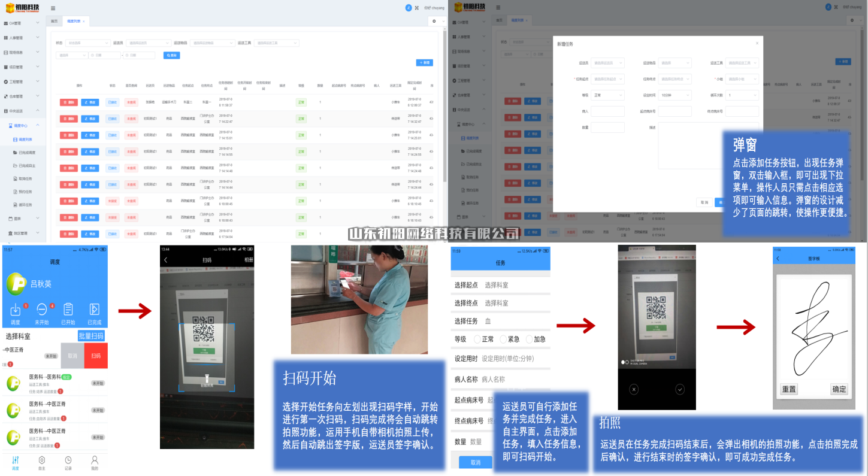Viewport: 868px width, 476px height.
Task: Select 预约任务 in left page sidebar
Action: pos(24,192)
